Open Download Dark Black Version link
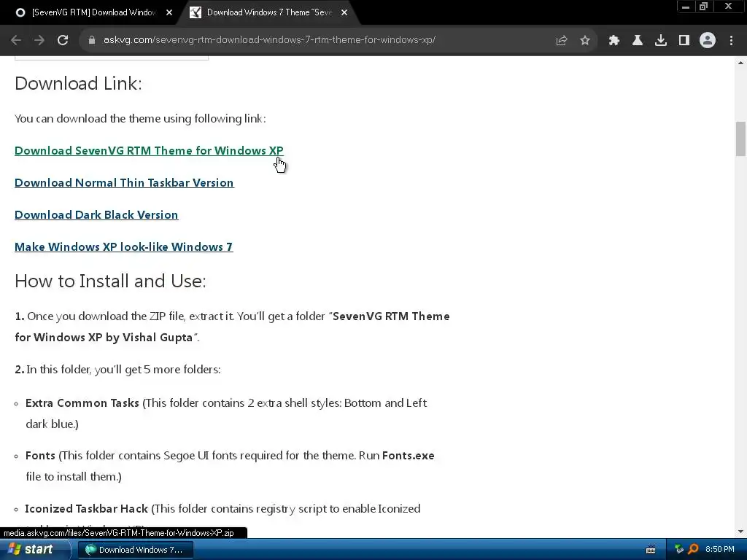Viewport: 747px width, 560px height. pos(96,215)
